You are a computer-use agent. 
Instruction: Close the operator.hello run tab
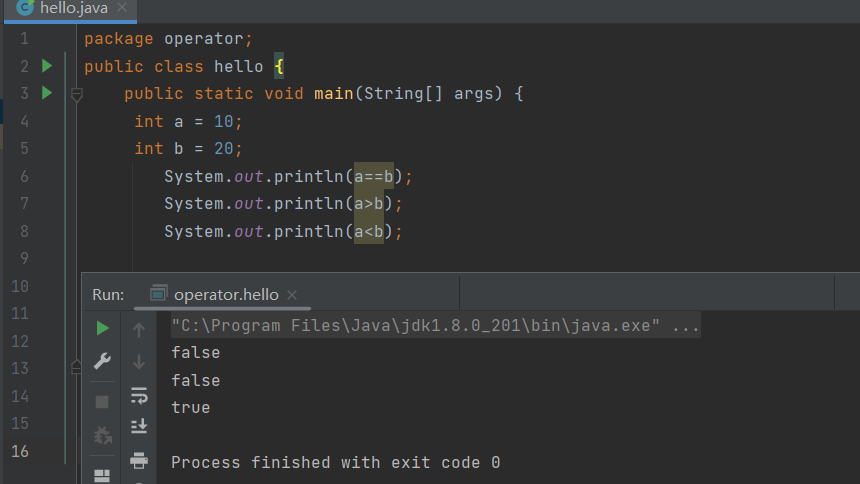(292, 295)
